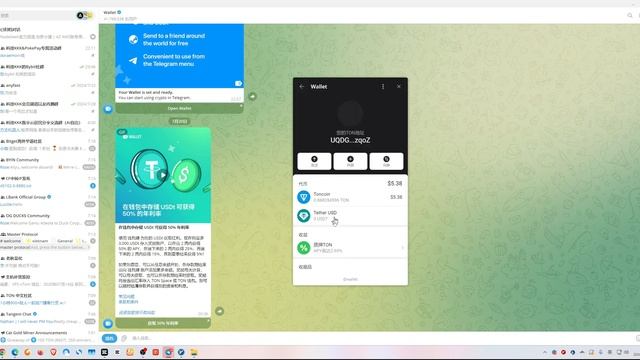Viewport: 640px width, 360px height.
Task: Open Microsoft Edge from the taskbar
Action: click(15, 352)
